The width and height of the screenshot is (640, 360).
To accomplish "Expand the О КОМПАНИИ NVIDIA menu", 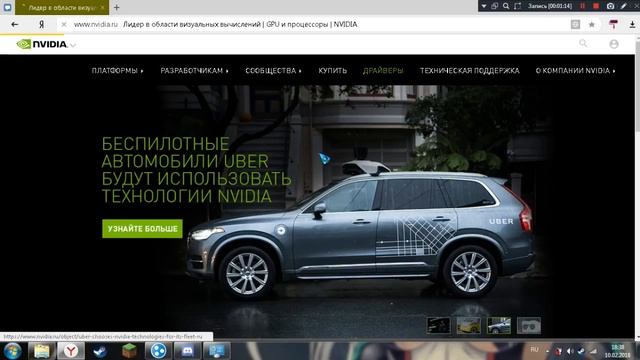I will 576,71.
